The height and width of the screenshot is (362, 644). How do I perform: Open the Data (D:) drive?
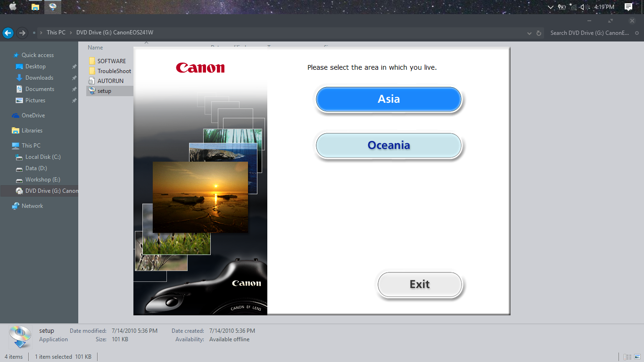pyautogui.click(x=36, y=168)
